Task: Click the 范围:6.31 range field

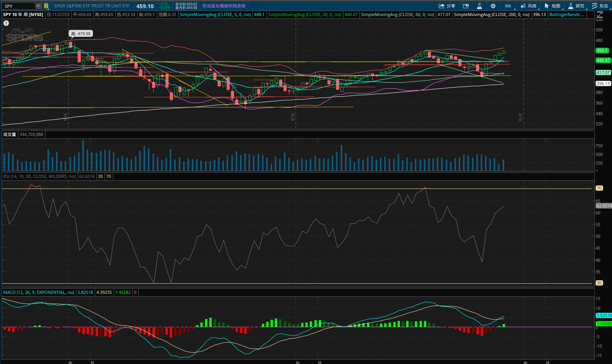Action: pyautogui.click(x=167, y=14)
